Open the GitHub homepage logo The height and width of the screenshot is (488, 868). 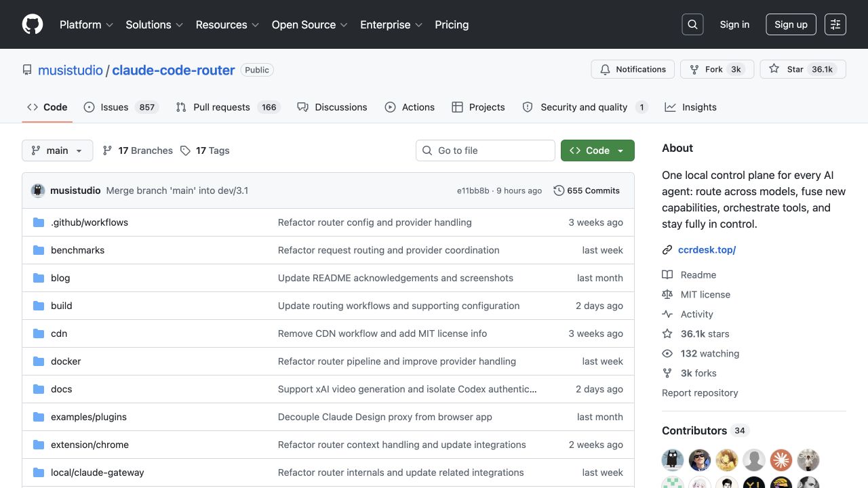point(33,24)
